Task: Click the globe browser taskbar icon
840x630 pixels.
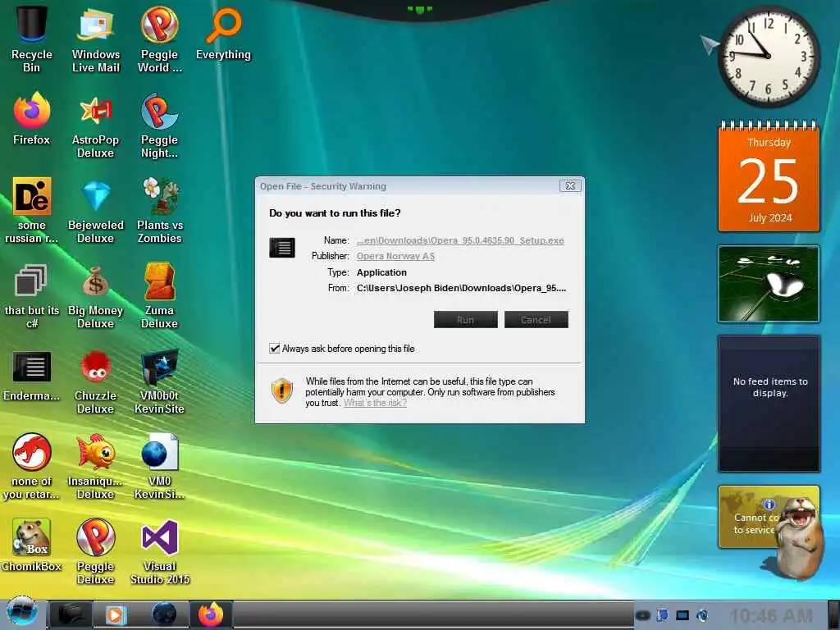Action: (x=164, y=614)
